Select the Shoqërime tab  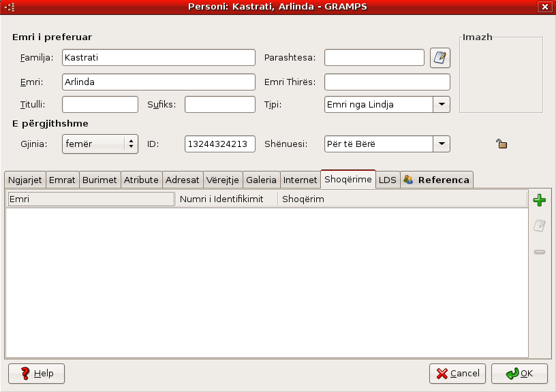(x=348, y=179)
